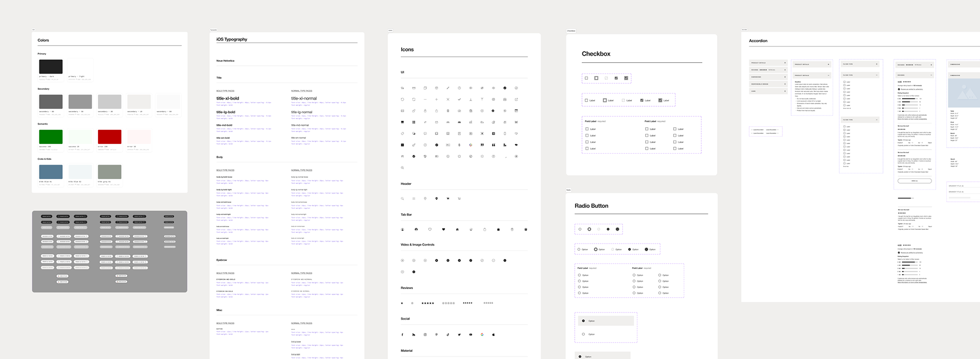Collapse the expanded PRODUCT DETAILS accordion with Headline
The height and width of the screenshot is (359, 980).
(x=812, y=75)
